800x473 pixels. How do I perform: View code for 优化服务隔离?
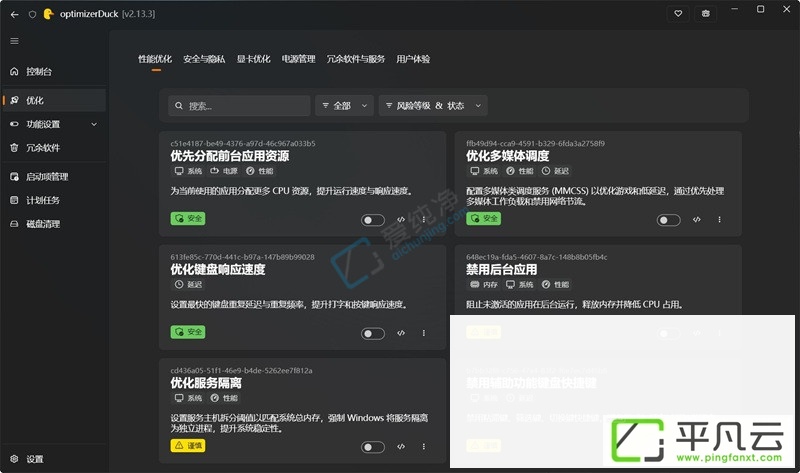[401, 446]
